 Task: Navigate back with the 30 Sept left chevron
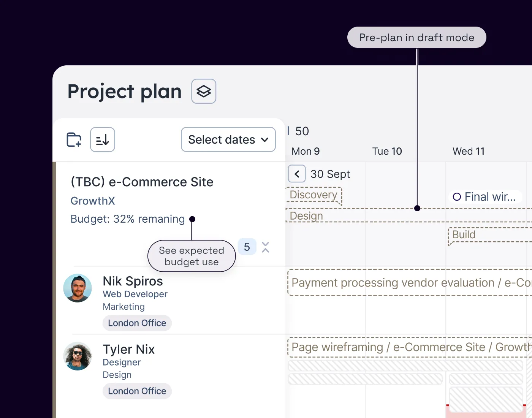pos(297,174)
